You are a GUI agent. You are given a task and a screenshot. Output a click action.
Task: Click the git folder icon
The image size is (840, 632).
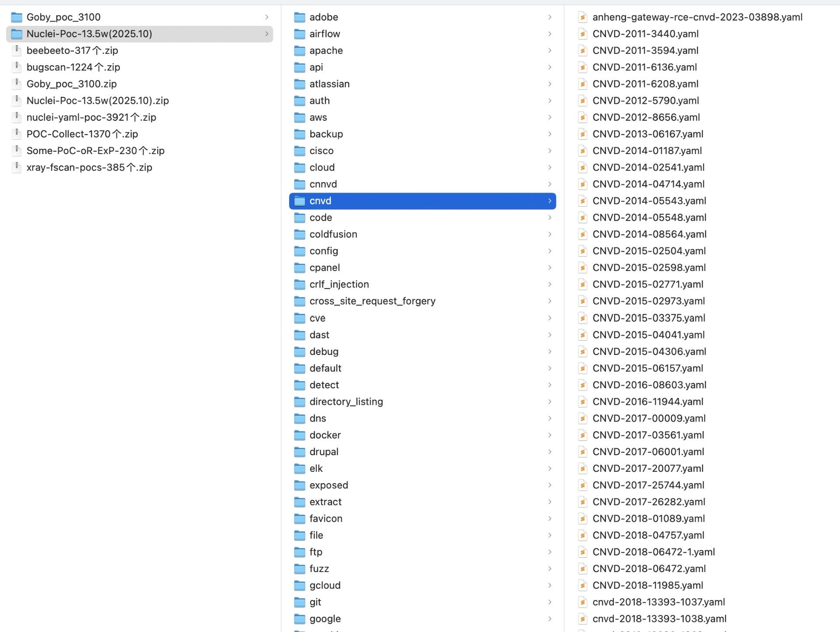coord(300,602)
